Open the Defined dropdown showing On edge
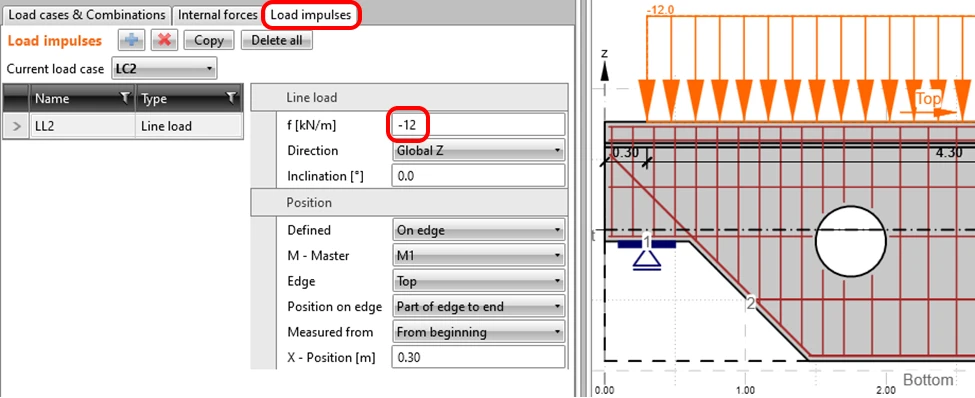 (x=478, y=230)
